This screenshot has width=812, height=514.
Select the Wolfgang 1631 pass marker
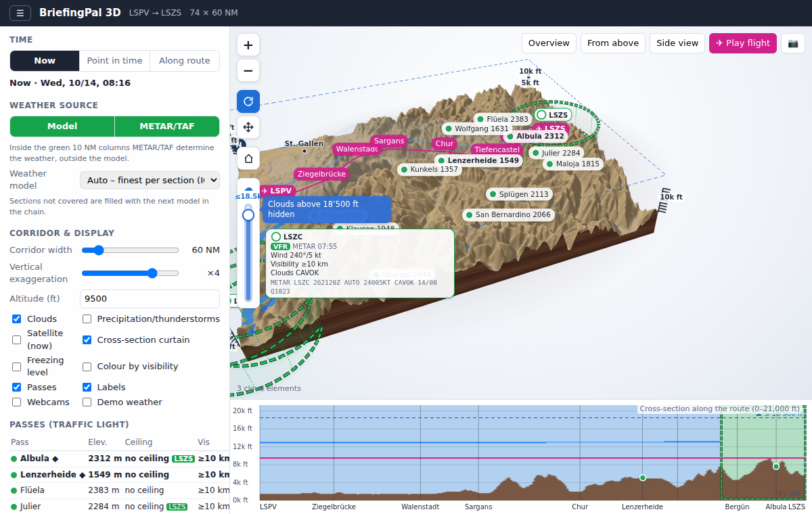point(476,128)
